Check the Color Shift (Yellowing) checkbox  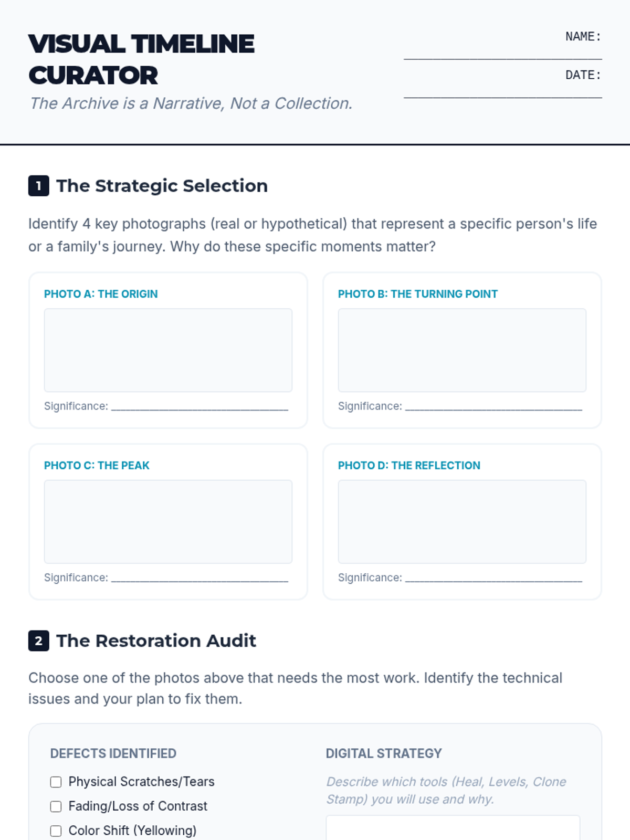click(56, 831)
